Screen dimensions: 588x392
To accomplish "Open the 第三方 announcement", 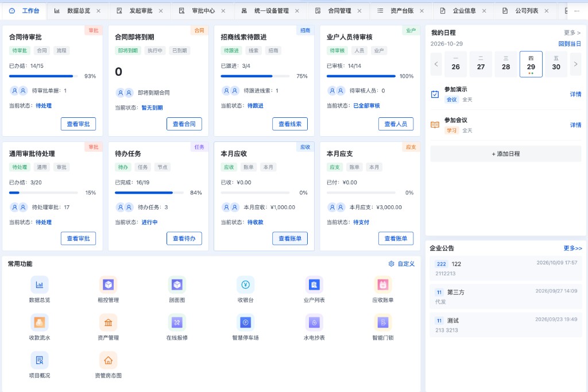I will tap(506, 296).
